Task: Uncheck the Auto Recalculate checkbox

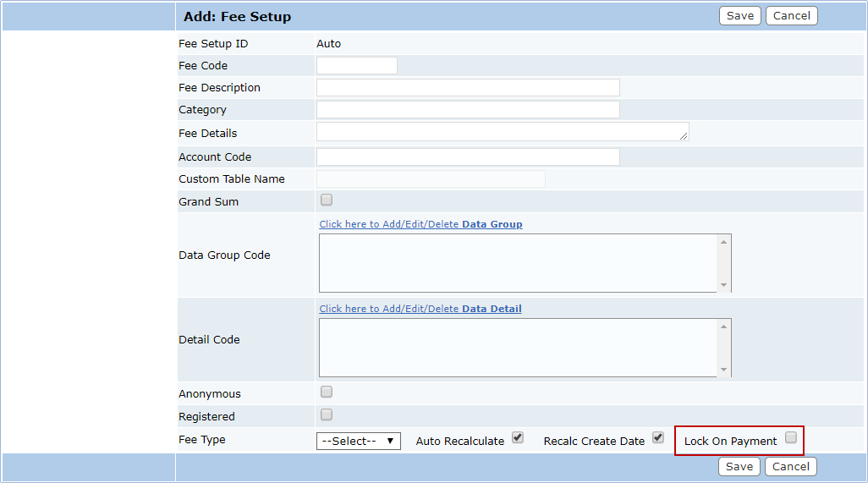Action: [x=518, y=438]
